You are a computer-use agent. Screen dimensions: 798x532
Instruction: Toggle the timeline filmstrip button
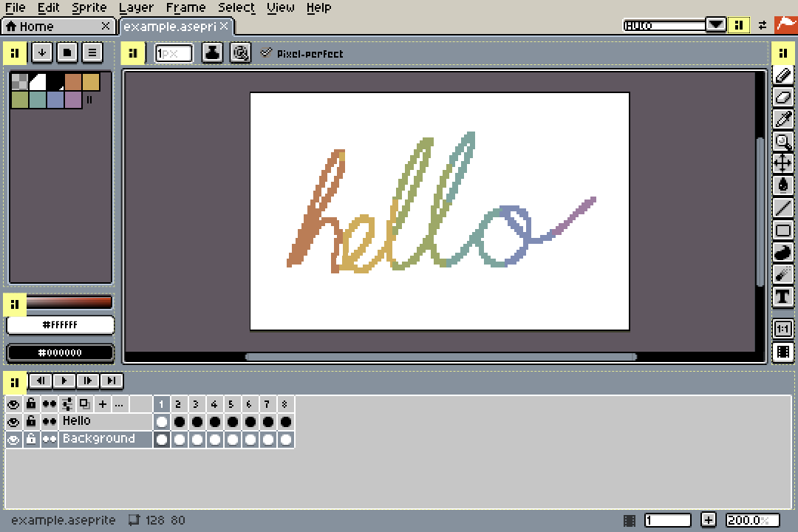click(x=782, y=352)
